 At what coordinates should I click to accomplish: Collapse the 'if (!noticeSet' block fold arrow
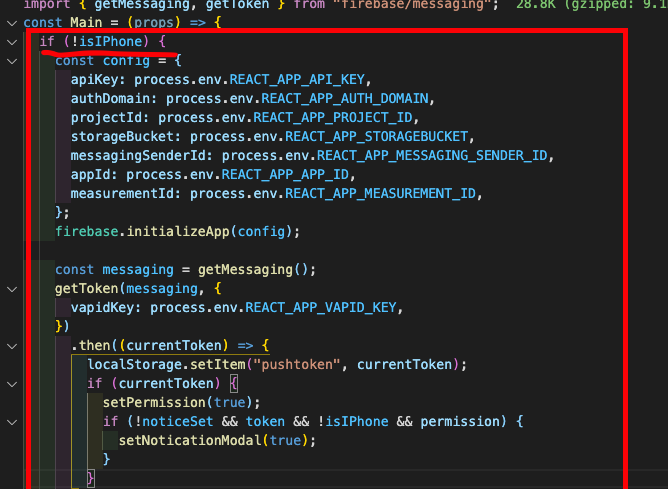(12, 422)
